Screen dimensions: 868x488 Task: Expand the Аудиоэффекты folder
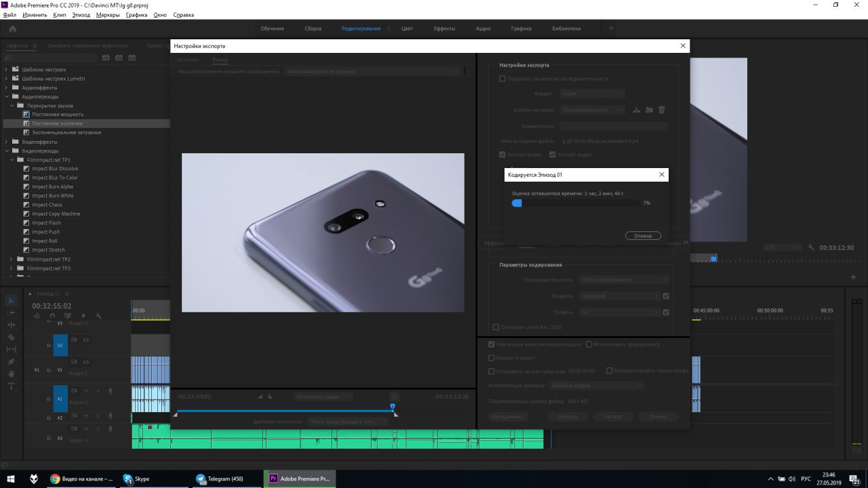pos(7,87)
